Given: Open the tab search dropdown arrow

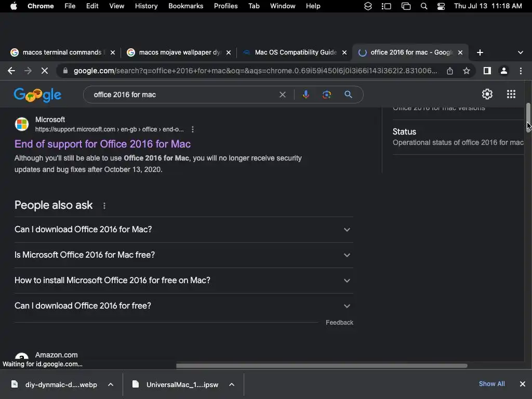Looking at the screenshot, I should [521, 52].
